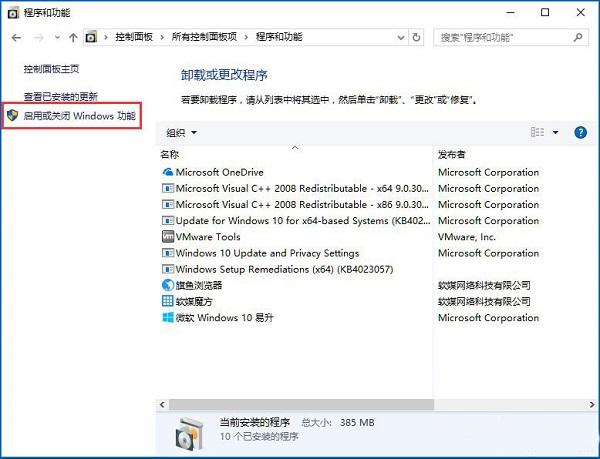The width and height of the screenshot is (600, 459).
Task: Click 旗鱼浏览器 publisher 软媒网络科技有限公司
Action: (484, 285)
